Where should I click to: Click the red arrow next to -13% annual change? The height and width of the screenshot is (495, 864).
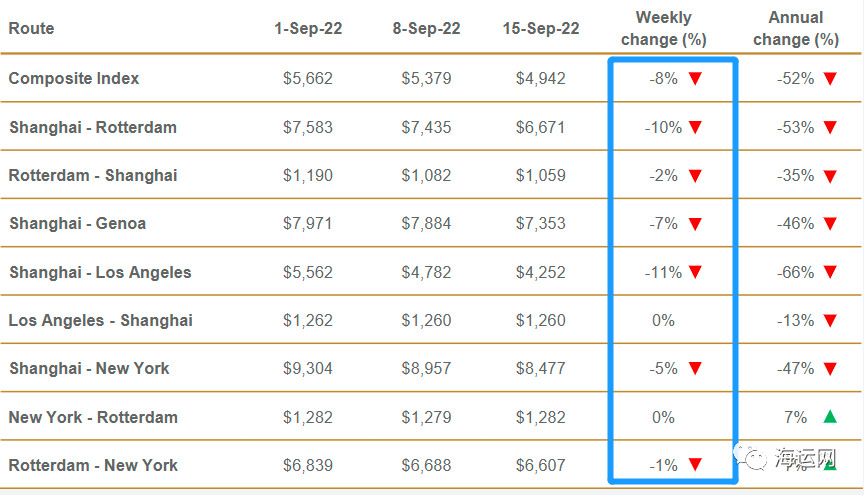829,321
